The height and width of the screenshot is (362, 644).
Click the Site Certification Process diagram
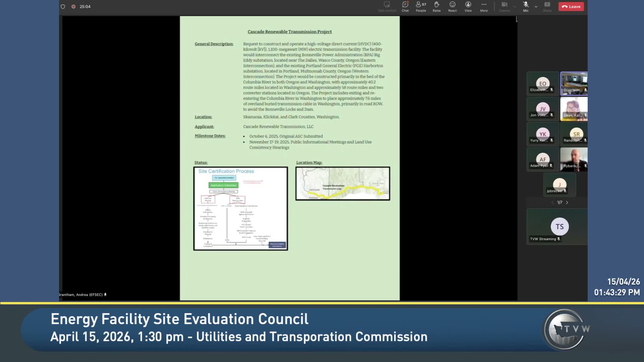click(x=240, y=208)
